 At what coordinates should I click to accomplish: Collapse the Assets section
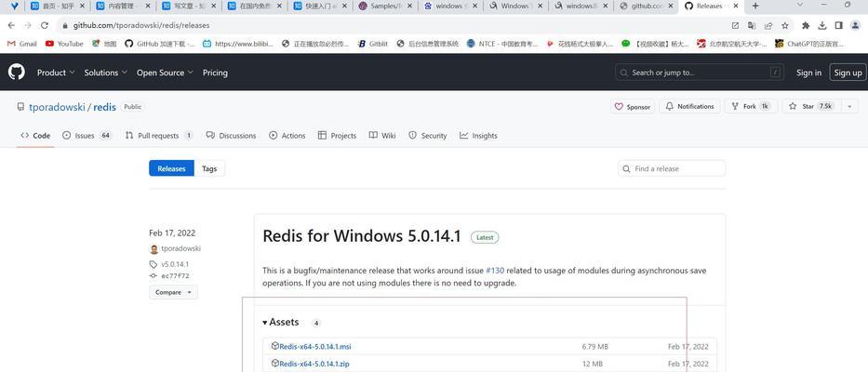click(x=281, y=322)
